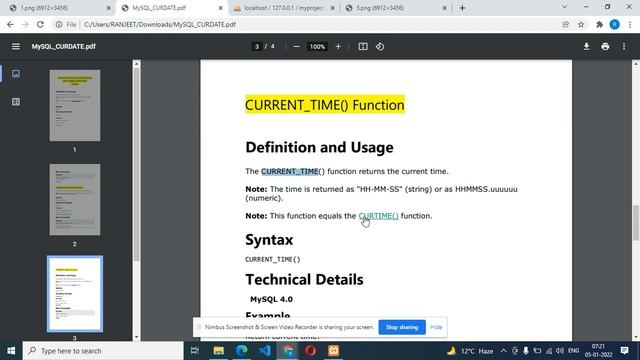Open Windows notification center
This screenshot has height=360, width=640.
pos(624,351)
